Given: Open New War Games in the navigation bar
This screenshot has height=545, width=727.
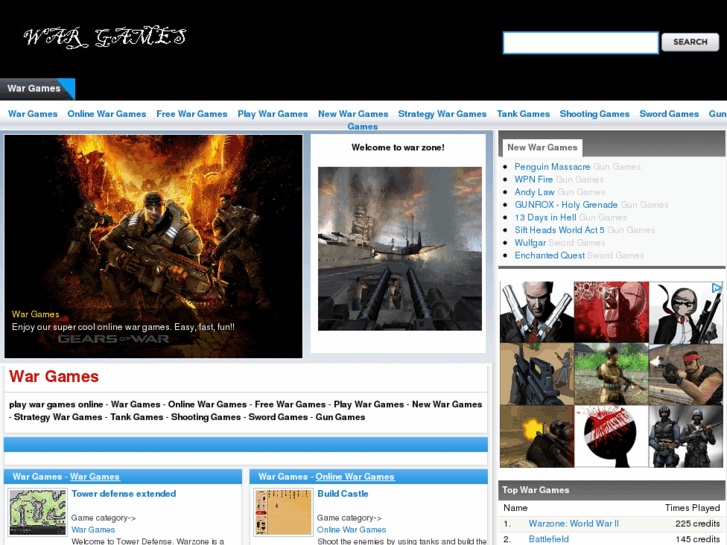Looking at the screenshot, I should pos(353,114).
